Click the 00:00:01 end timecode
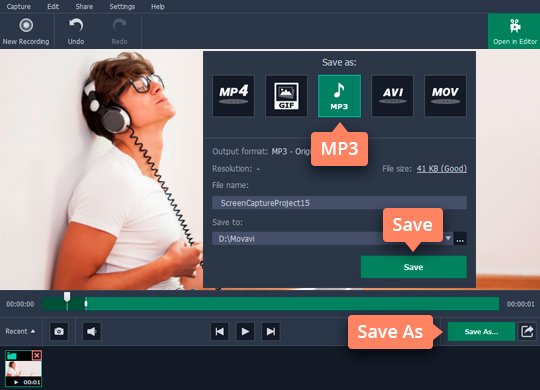Screen dimensions: 540x390 pyautogui.click(x=520, y=304)
